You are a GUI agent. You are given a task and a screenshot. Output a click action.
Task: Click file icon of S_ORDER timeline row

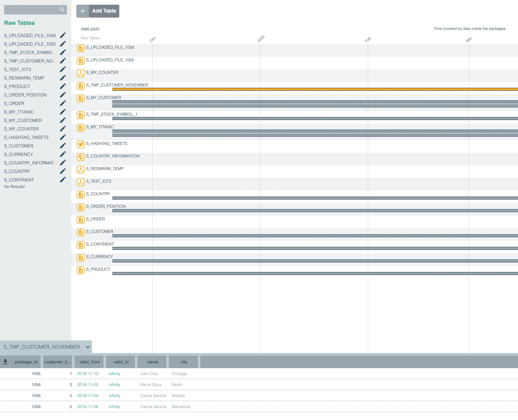[80, 220]
